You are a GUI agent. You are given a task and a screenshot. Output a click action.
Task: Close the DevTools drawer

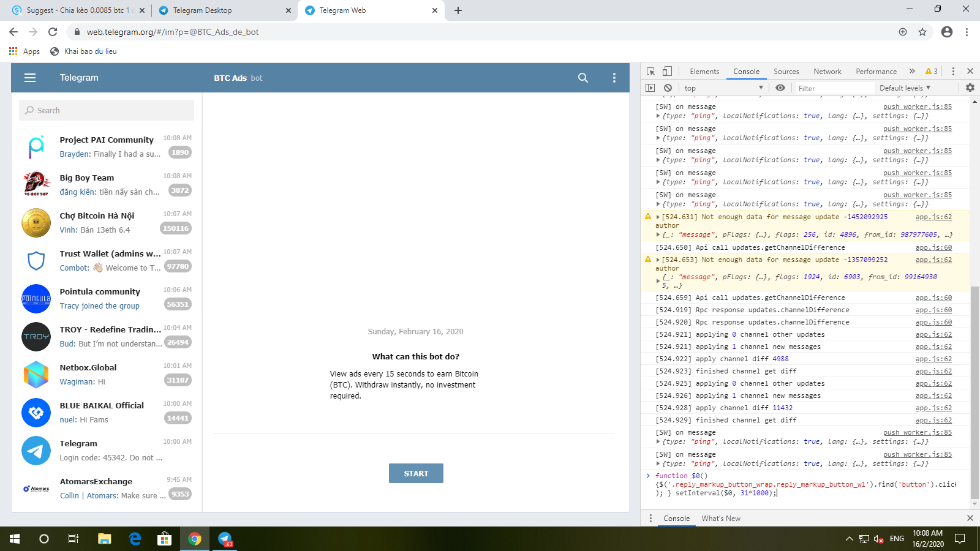[x=970, y=518]
